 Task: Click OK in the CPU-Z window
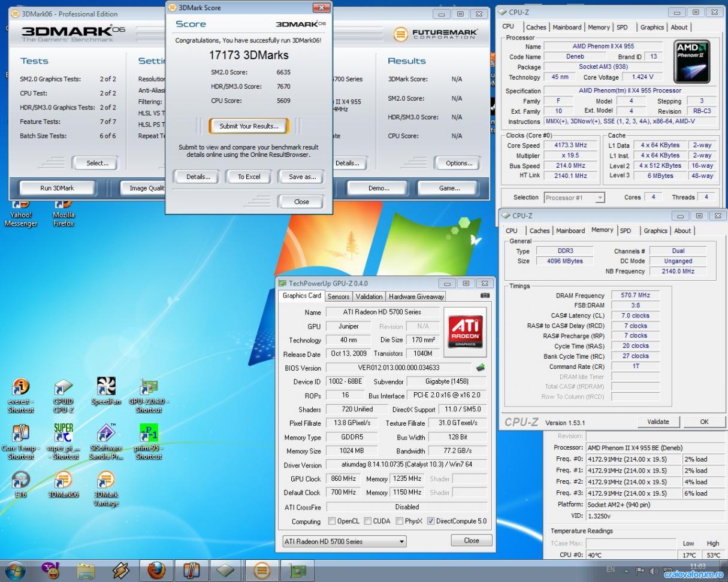[x=704, y=422]
